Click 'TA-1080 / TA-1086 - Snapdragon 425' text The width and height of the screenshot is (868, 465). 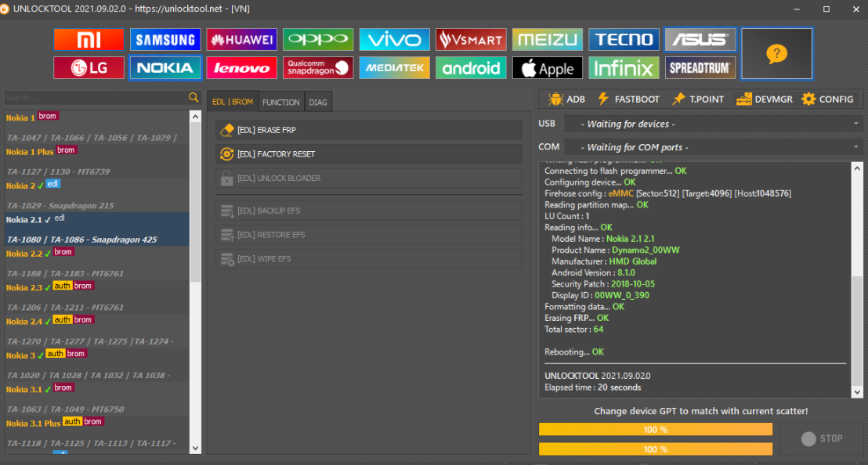click(x=82, y=240)
